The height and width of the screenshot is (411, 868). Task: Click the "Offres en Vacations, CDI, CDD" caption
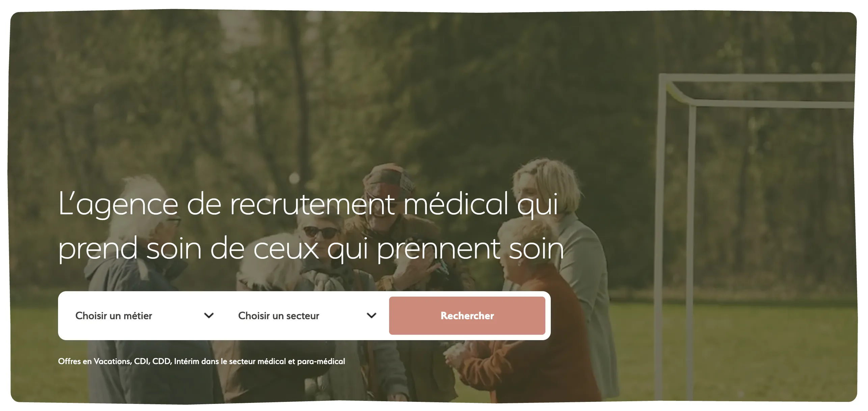115,361
